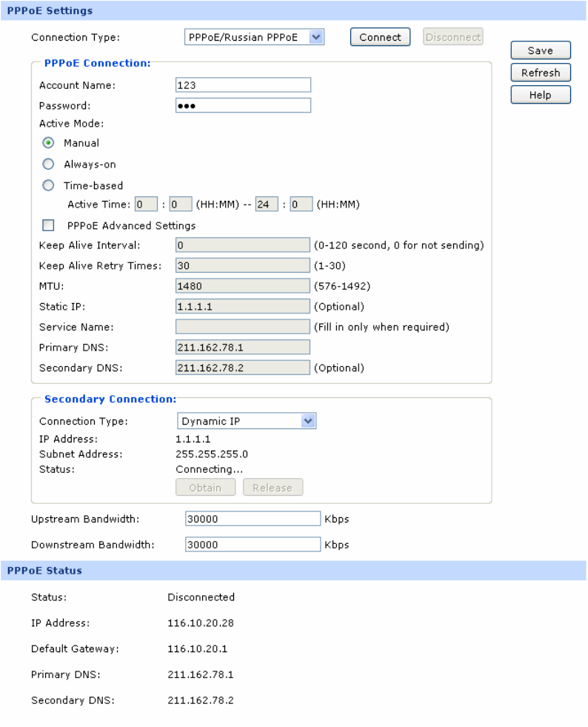
Task: Click the MTU value field
Action: 243,286
